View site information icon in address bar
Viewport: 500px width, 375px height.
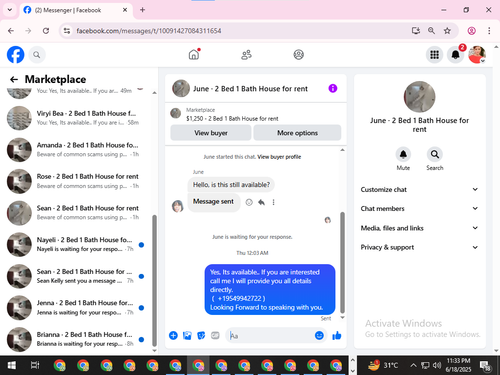point(67,31)
